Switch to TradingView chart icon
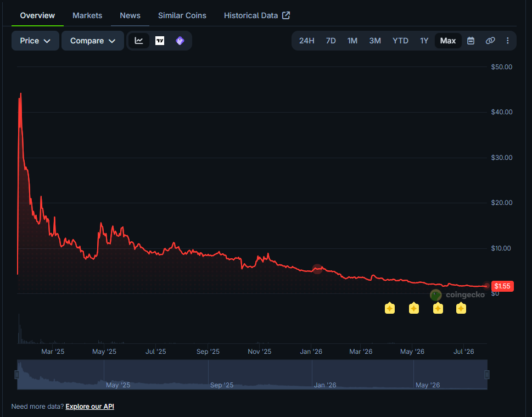Viewport: 532px width, 417px height. pyautogui.click(x=159, y=41)
